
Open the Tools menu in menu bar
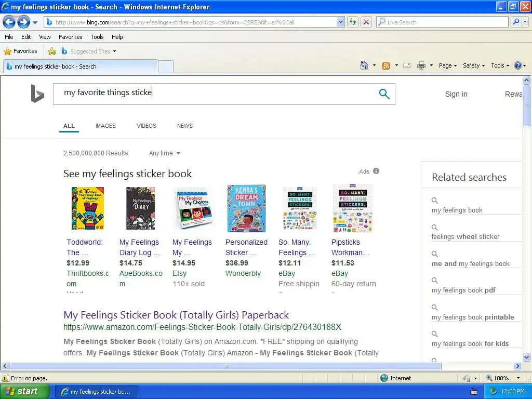(x=97, y=37)
